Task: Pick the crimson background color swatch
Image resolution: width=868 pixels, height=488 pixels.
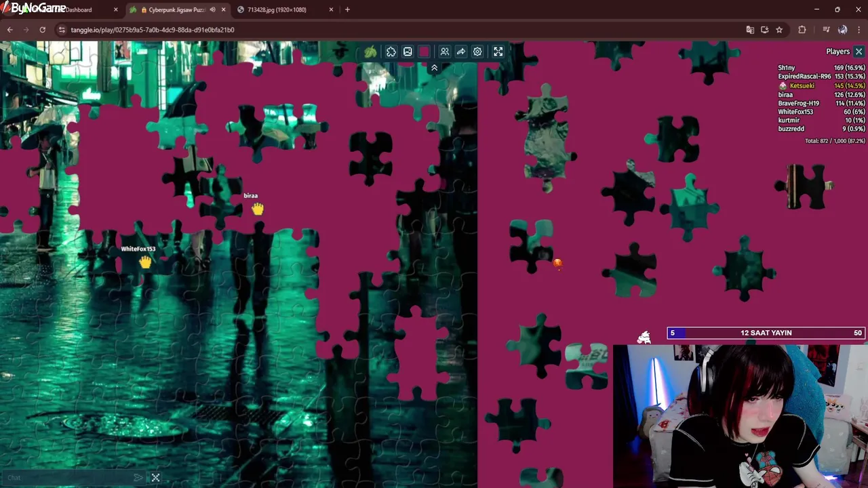Action: pyautogui.click(x=425, y=52)
